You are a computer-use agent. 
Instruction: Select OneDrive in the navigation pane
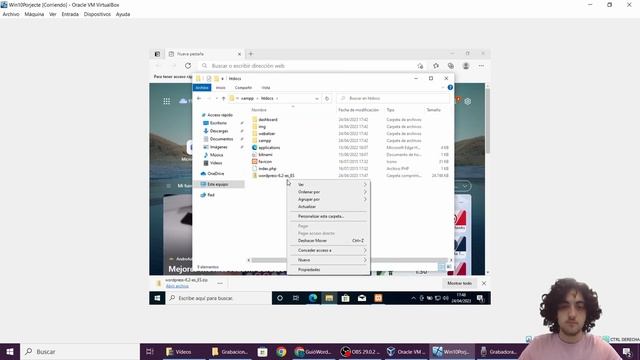(x=215, y=173)
